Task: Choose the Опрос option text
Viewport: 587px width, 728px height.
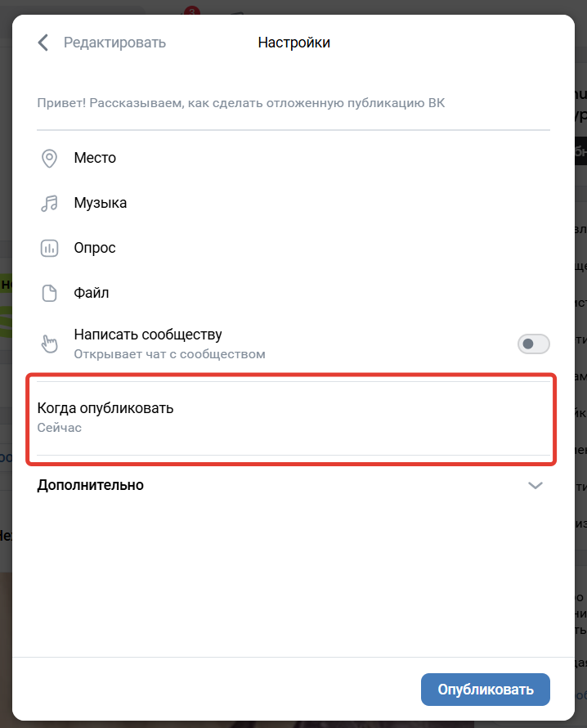Action: point(95,248)
